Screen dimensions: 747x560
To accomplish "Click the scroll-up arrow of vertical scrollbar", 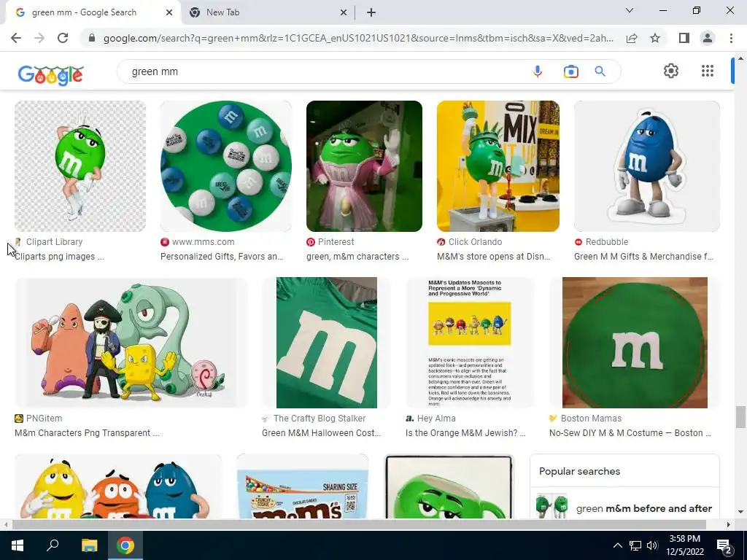I will [740, 58].
